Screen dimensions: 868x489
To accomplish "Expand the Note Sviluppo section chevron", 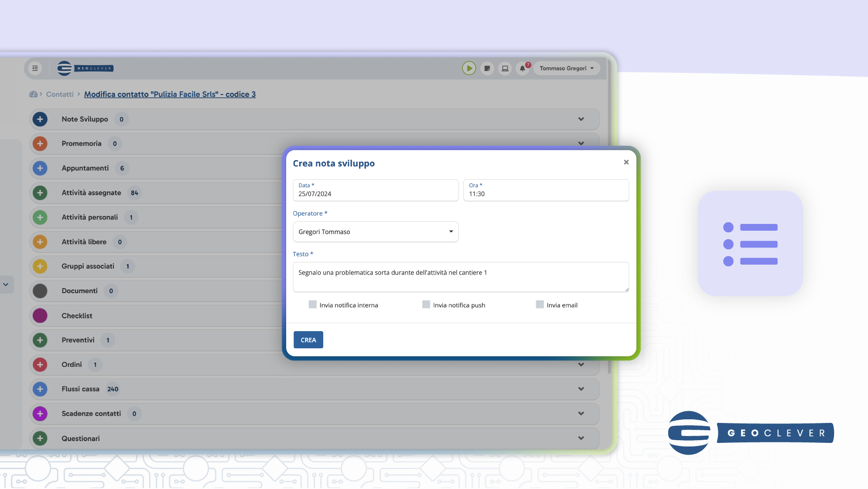I will tap(581, 119).
